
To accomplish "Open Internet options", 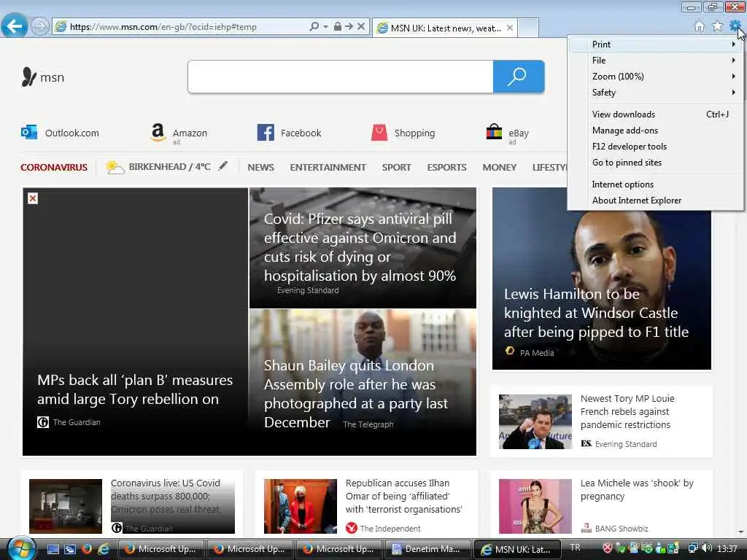I will click(x=656, y=184).
